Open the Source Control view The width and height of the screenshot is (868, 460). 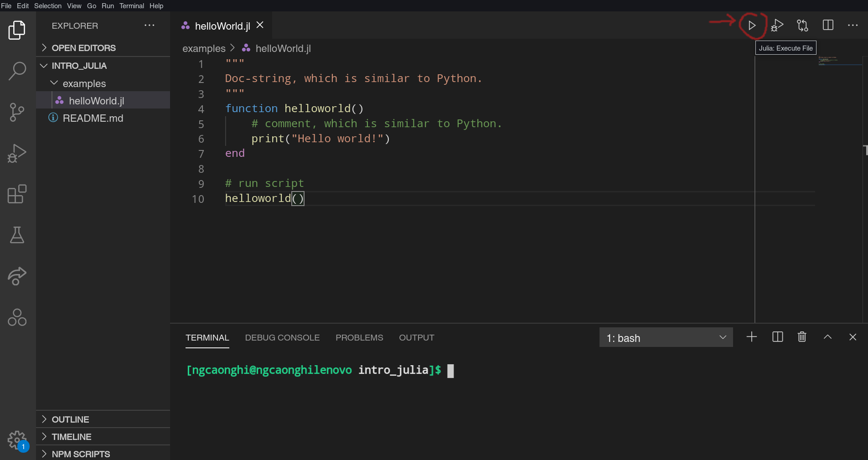[17, 112]
